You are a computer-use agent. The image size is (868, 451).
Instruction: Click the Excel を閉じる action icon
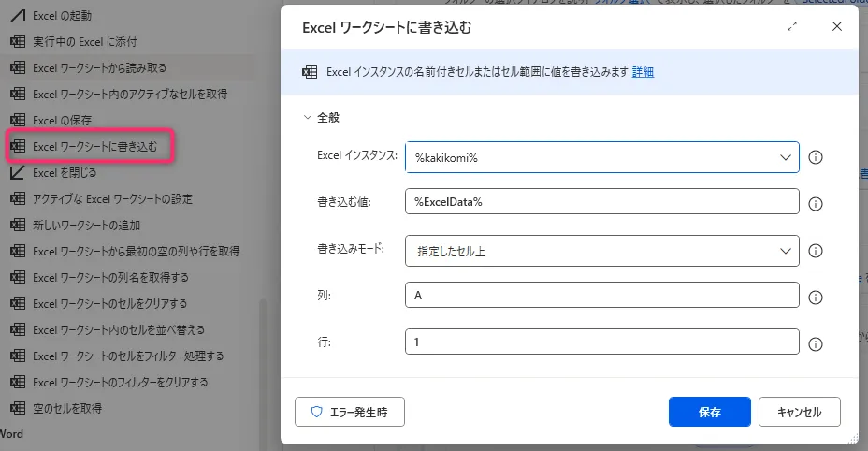[x=17, y=173]
